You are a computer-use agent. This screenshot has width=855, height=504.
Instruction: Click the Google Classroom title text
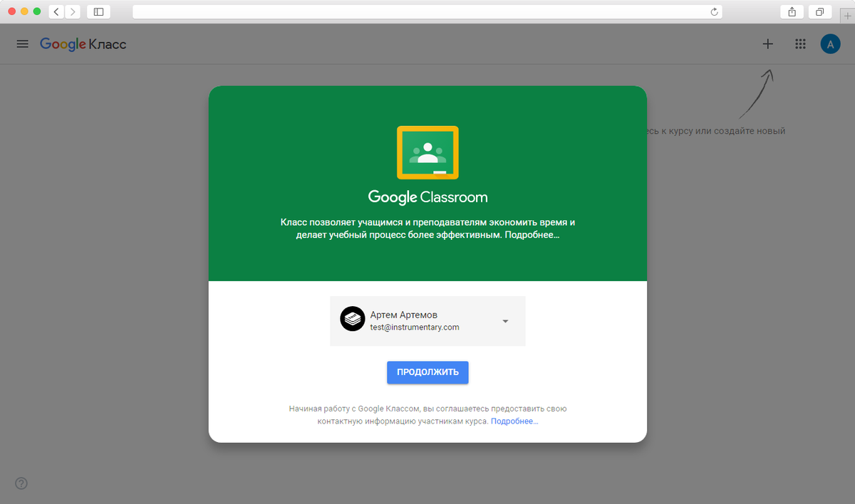427,197
